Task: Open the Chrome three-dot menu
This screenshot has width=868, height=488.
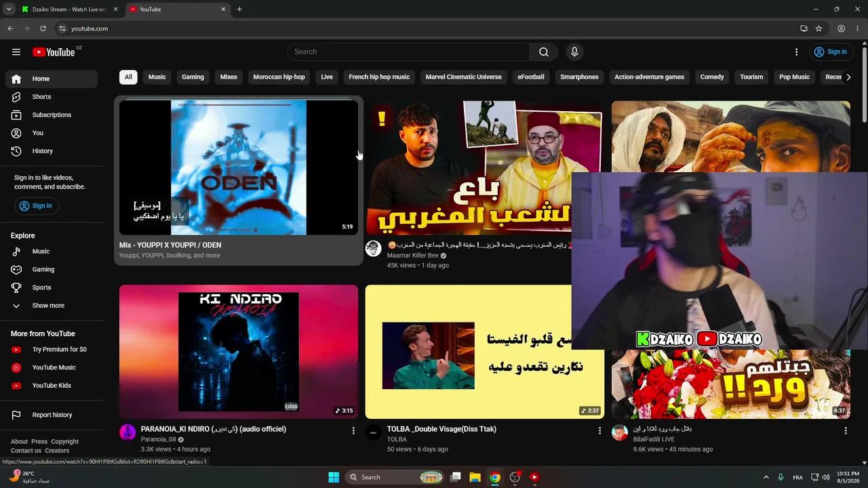Action: tap(858, 28)
